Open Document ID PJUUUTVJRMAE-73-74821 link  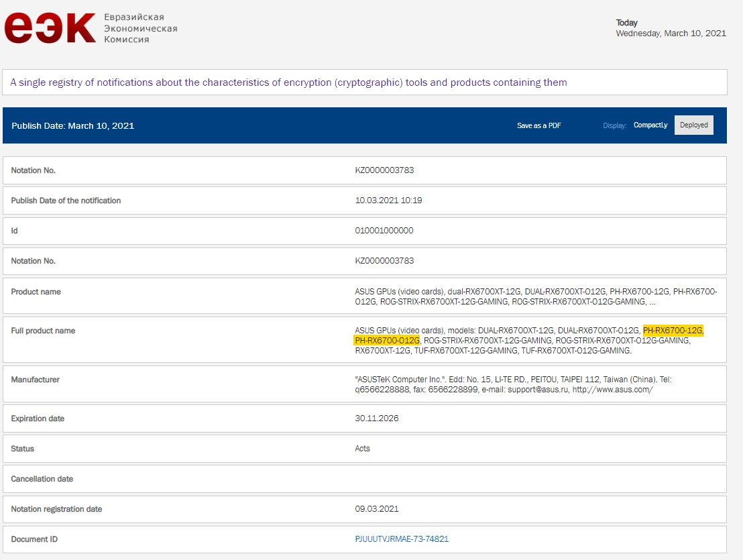tap(402, 539)
